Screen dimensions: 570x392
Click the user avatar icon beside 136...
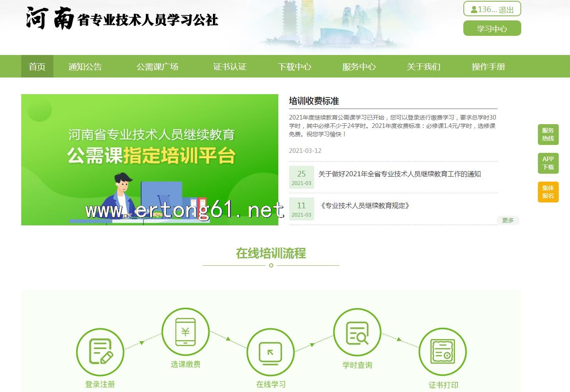474,10
